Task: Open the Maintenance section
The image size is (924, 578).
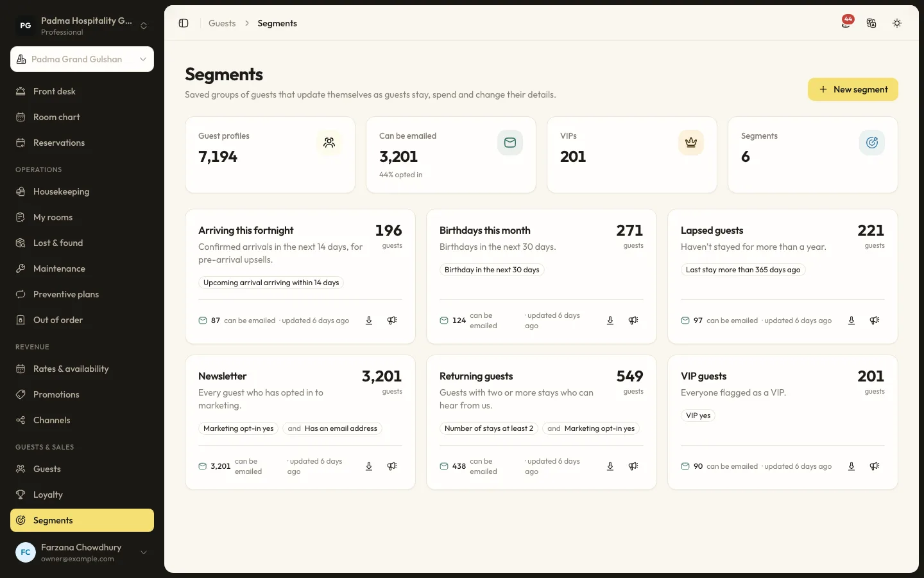Action: pos(82,268)
